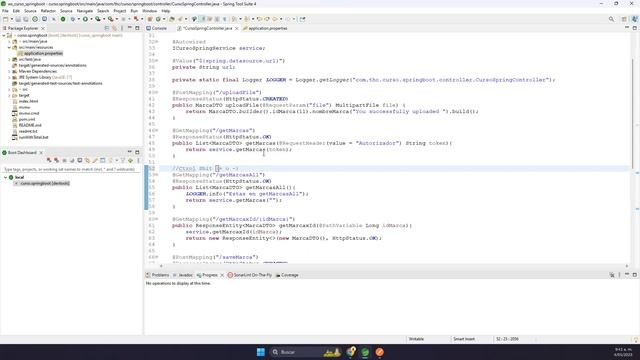
Task: Expand the Maven Dependencies node
Action: pos(9,71)
